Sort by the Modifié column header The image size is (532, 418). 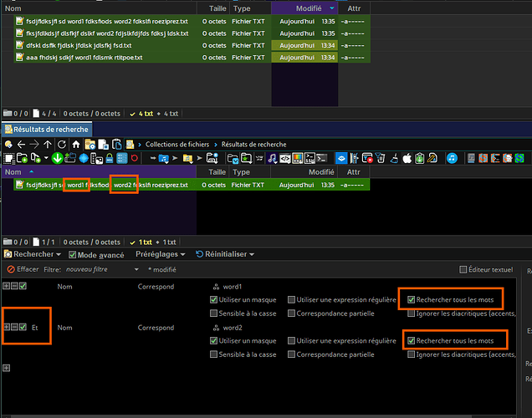[x=309, y=171]
